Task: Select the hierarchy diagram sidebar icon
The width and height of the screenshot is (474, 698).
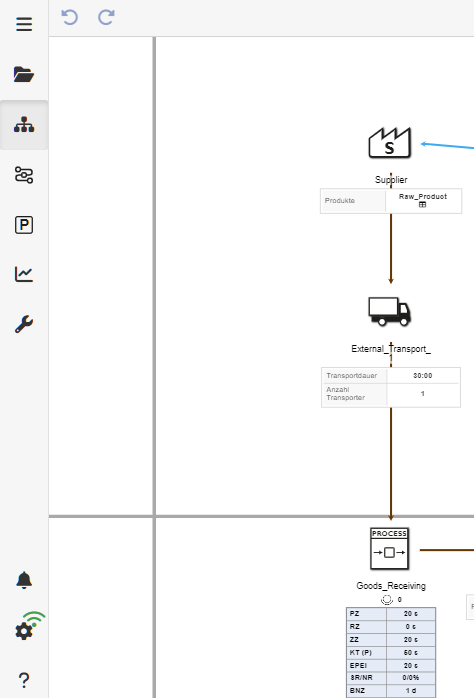Action: click(x=24, y=125)
